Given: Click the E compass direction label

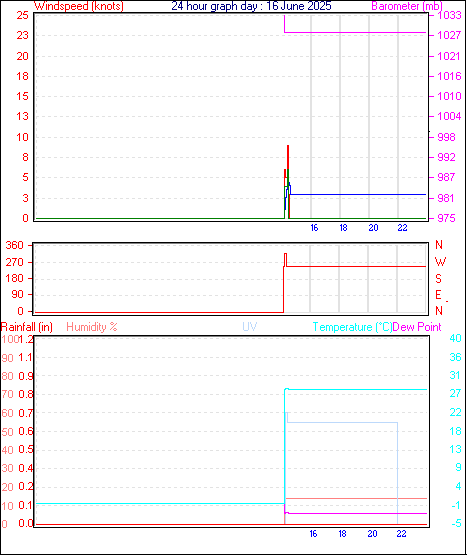Looking at the screenshot, I should (x=438, y=295).
